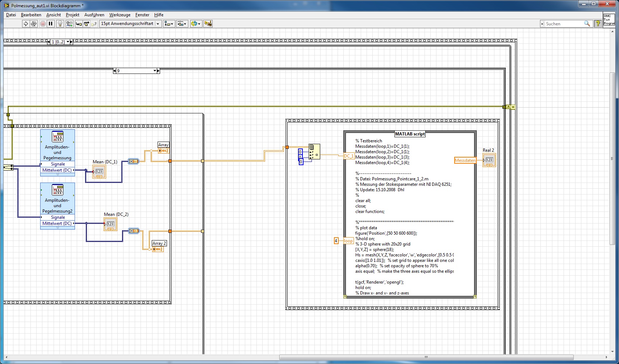This screenshot has height=364, width=619.
Task: Click the Messdaten output terminal
Action: point(465,160)
